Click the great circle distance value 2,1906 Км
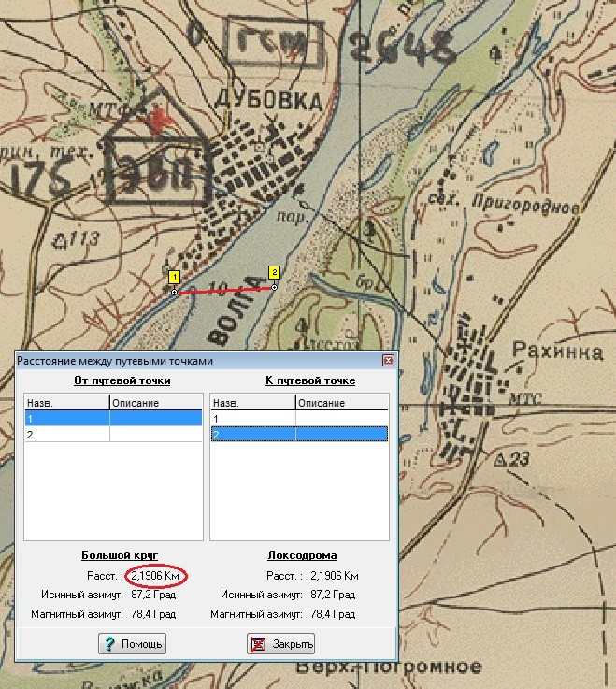616x689 pixels. [x=155, y=576]
